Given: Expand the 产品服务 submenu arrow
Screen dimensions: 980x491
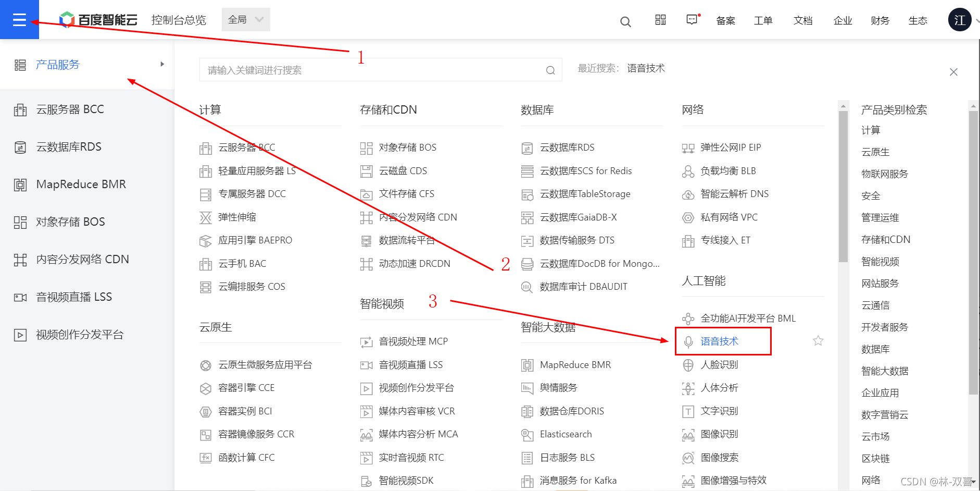Looking at the screenshot, I should (162, 64).
